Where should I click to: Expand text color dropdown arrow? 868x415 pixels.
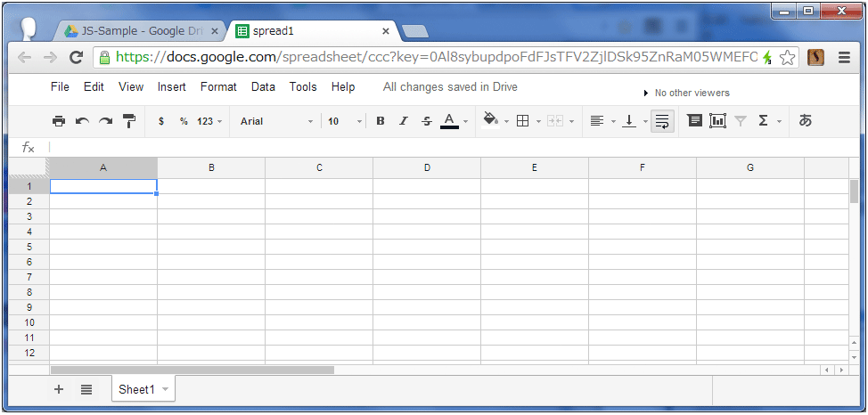click(465, 122)
